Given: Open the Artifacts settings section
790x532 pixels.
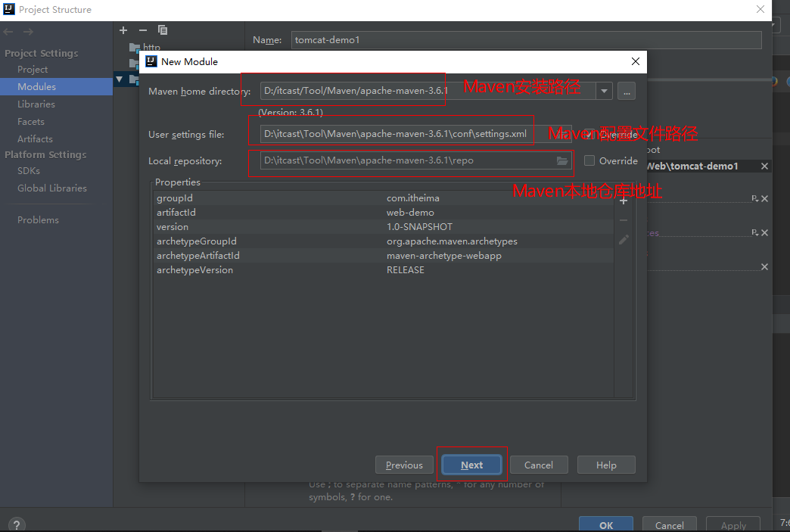Looking at the screenshot, I should point(35,139).
